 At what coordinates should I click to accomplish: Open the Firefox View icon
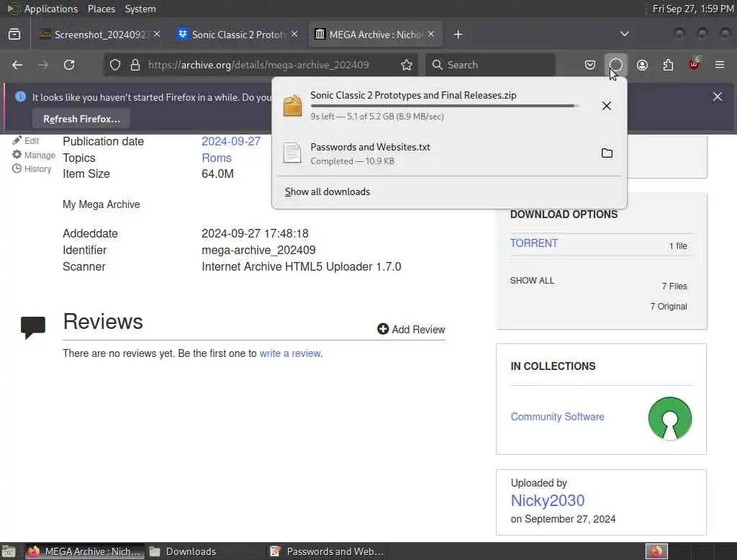tap(14, 35)
